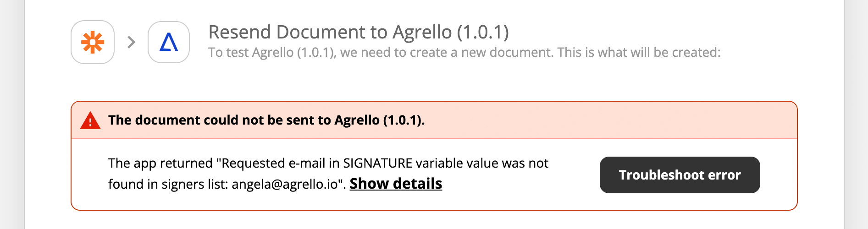Click 'Agrello (1.0.1)' in the error heading
Image resolution: width=868 pixels, height=229 pixels.
(379, 120)
